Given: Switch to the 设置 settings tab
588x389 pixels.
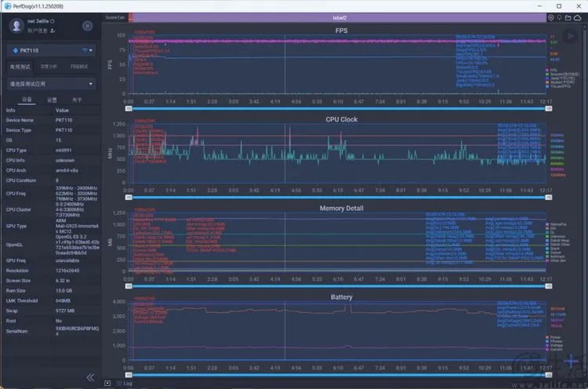Looking at the screenshot, I should tap(52, 100).
